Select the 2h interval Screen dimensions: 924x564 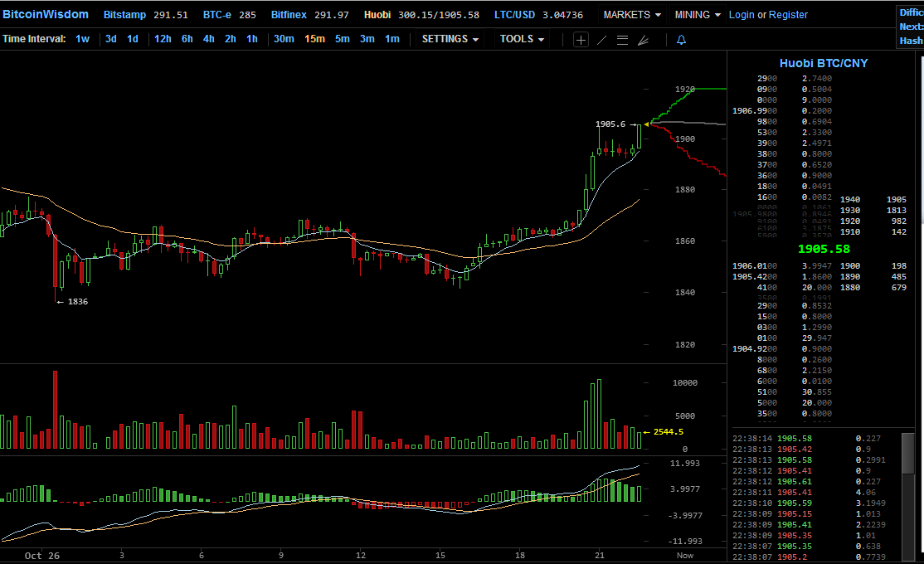[x=231, y=39]
